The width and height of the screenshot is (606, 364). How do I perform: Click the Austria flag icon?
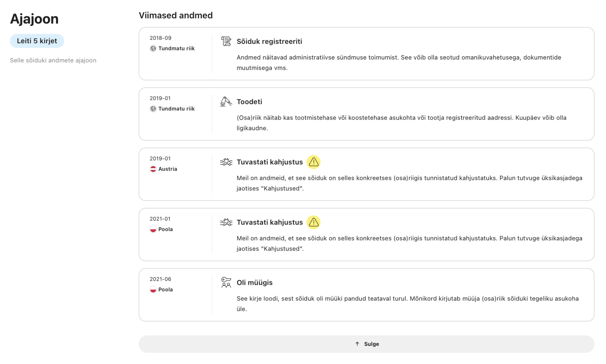click(x=153, y=169)
